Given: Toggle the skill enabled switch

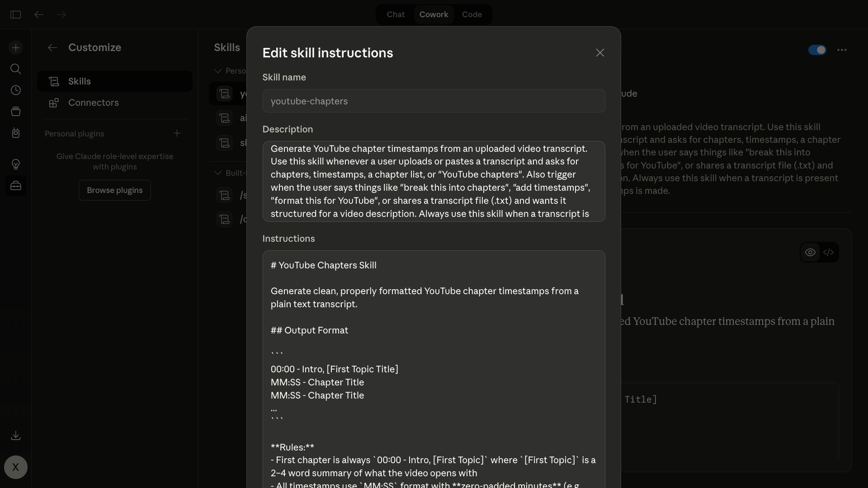Looking at the screenshot, I should tap(817, 50).
